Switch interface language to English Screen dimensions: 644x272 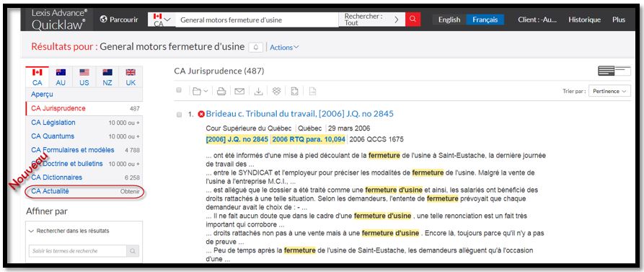pyautogui.click(x=449, y=19)
